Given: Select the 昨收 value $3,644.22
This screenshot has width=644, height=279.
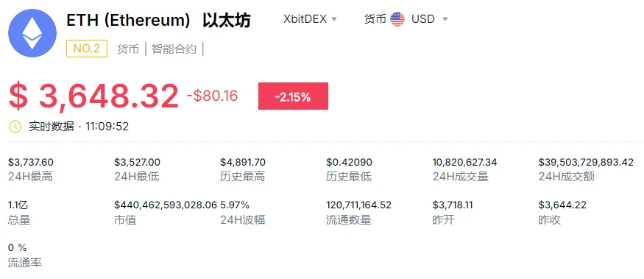Looking at the screenshot, I should (x=562, y=205).
